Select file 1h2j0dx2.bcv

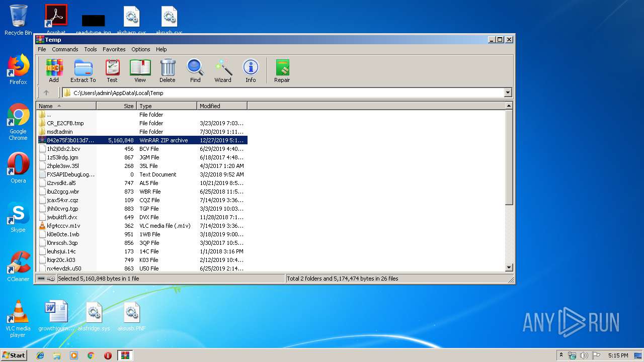tap(142, 149)
